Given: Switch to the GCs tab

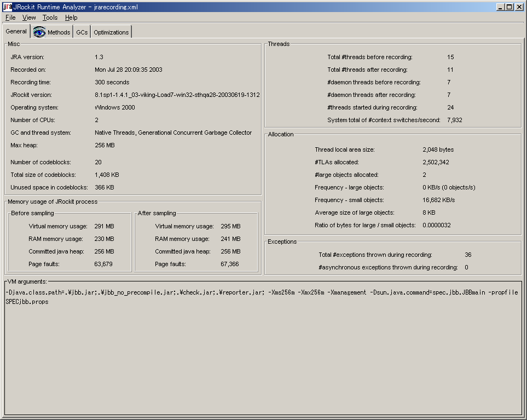Looking at the screenshot, I should coord(82,31).
